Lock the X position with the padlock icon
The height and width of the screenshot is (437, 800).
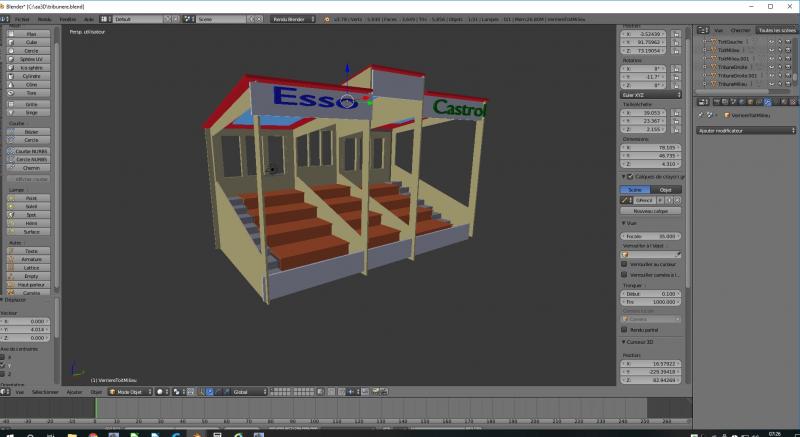676,32
